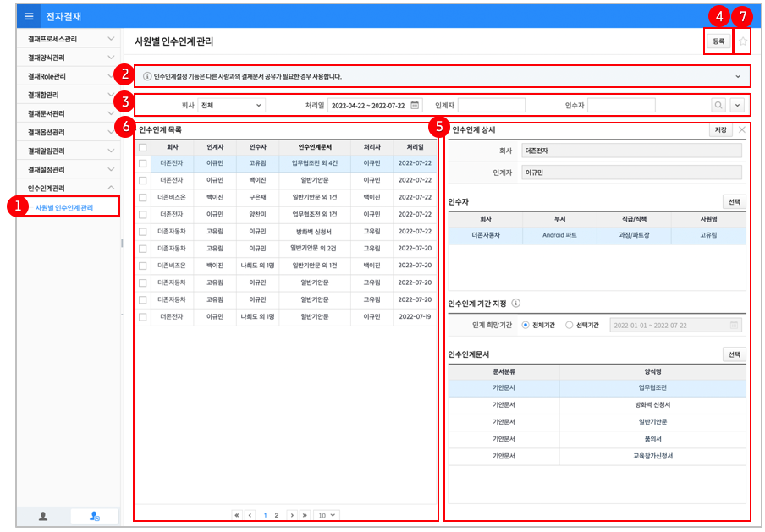This screenshot has height=532, width=765.
Task: Go to page 1 of the list
Action: point(265,515)
